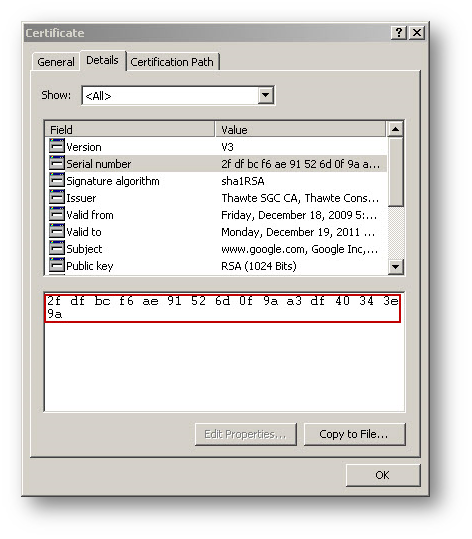
Task: Select the Serial number field icon
Action: 57,163
